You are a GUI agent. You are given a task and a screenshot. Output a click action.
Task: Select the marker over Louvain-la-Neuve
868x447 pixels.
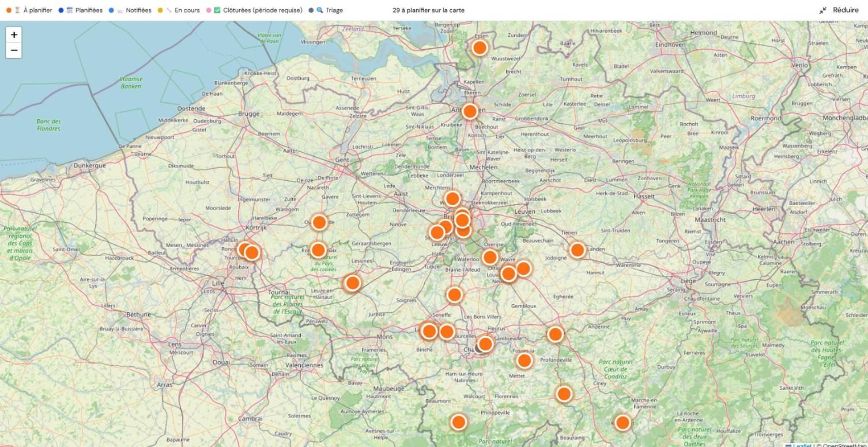tap(508, 274)
